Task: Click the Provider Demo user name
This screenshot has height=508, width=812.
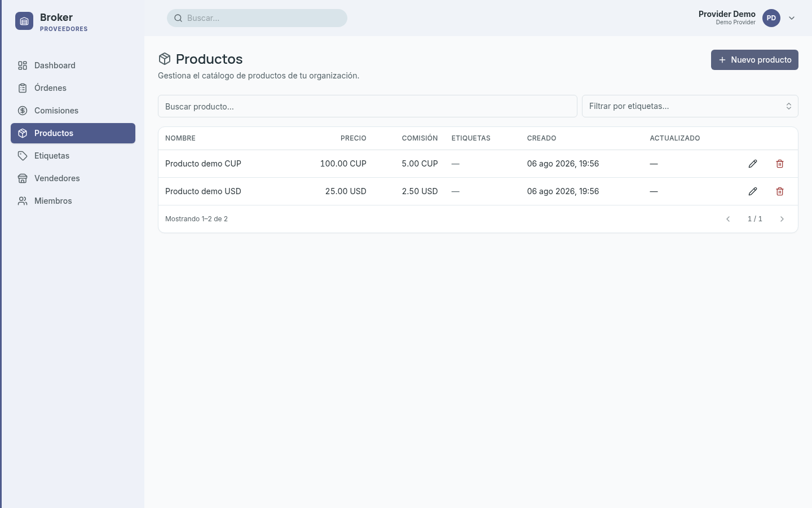Action: tap(727, 14)
